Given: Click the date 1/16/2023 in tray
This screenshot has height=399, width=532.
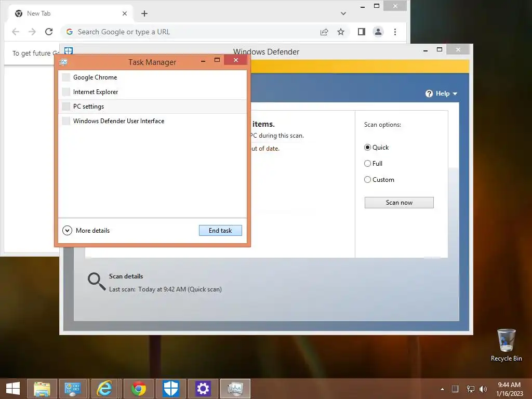Looking at the screenshot, I should coord(510,394).
